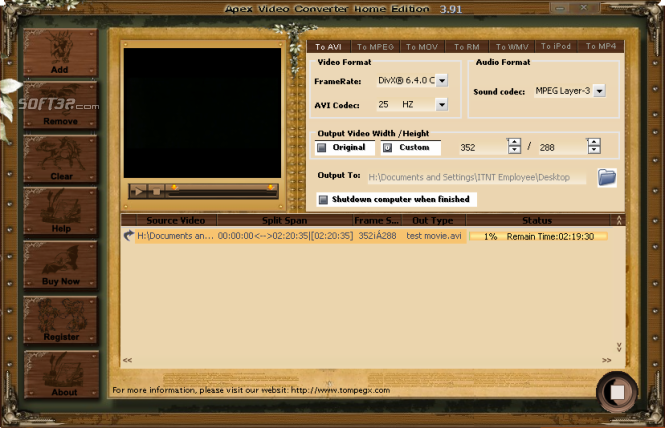Click the output height field 288
The height and width of the screenshot is (428, 665).
[x=562, y=148]
